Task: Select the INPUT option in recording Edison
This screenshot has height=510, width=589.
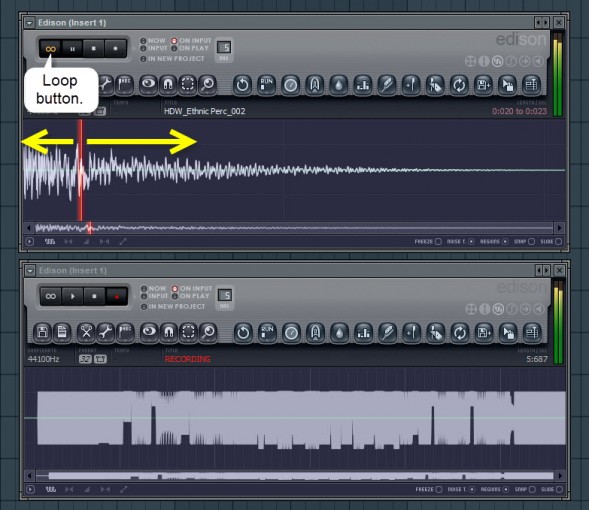Action: (x=154, y=296)
